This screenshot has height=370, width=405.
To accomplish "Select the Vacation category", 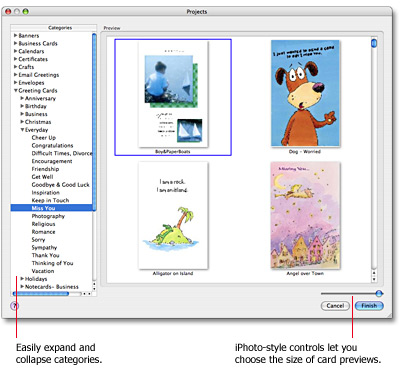I will click(x=43, y=271).
